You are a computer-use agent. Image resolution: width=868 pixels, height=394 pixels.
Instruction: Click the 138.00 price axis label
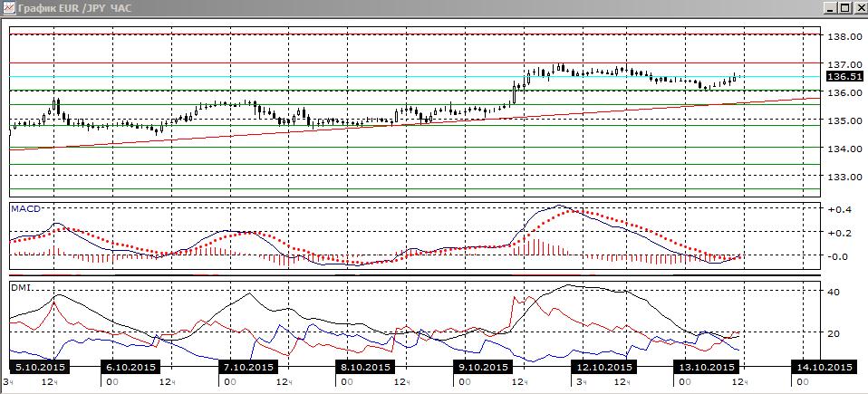click(844, 36)
